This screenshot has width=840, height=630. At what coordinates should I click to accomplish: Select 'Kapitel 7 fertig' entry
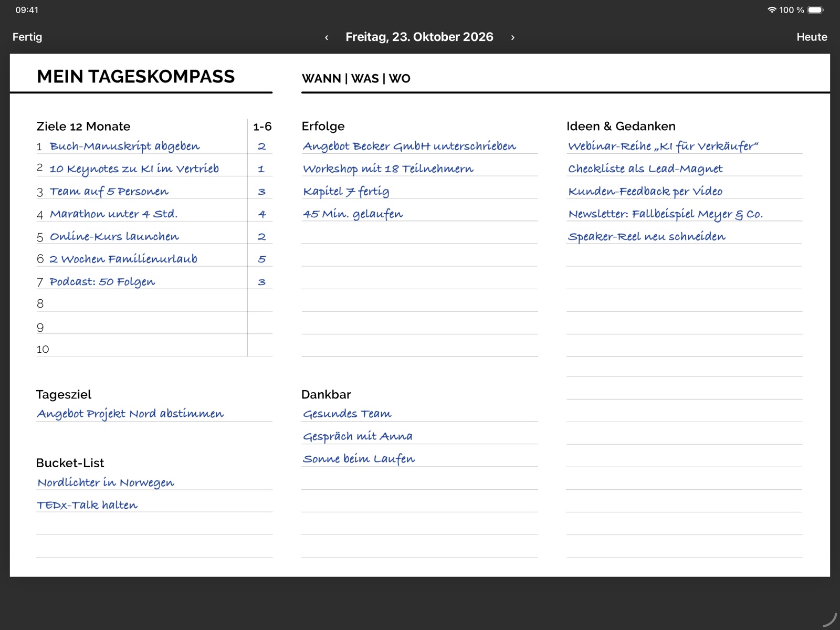pos(346,191)
